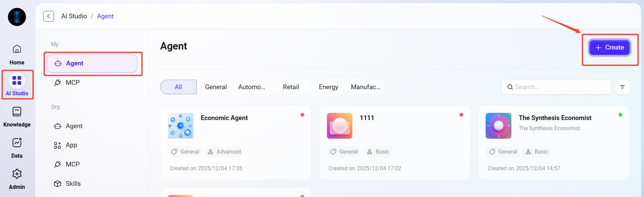Open the filter options icon
Viewport: 644px width, 197px height.
622,87
